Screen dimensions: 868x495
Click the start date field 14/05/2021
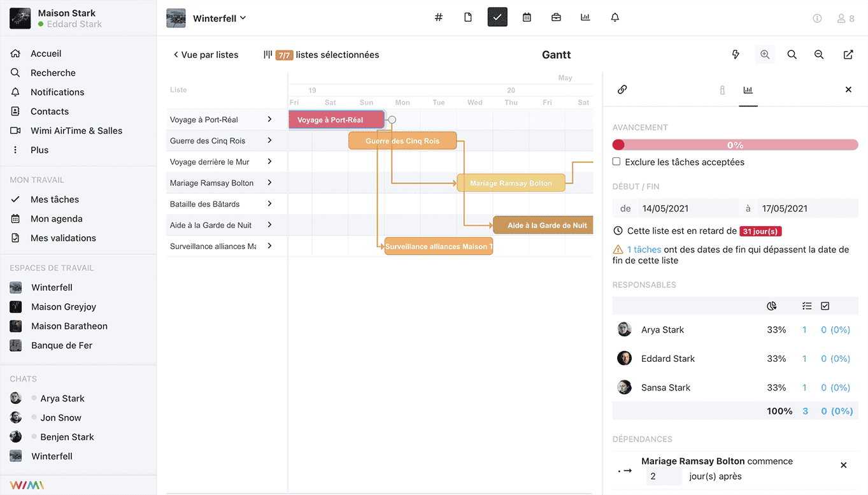click(687, 208)
